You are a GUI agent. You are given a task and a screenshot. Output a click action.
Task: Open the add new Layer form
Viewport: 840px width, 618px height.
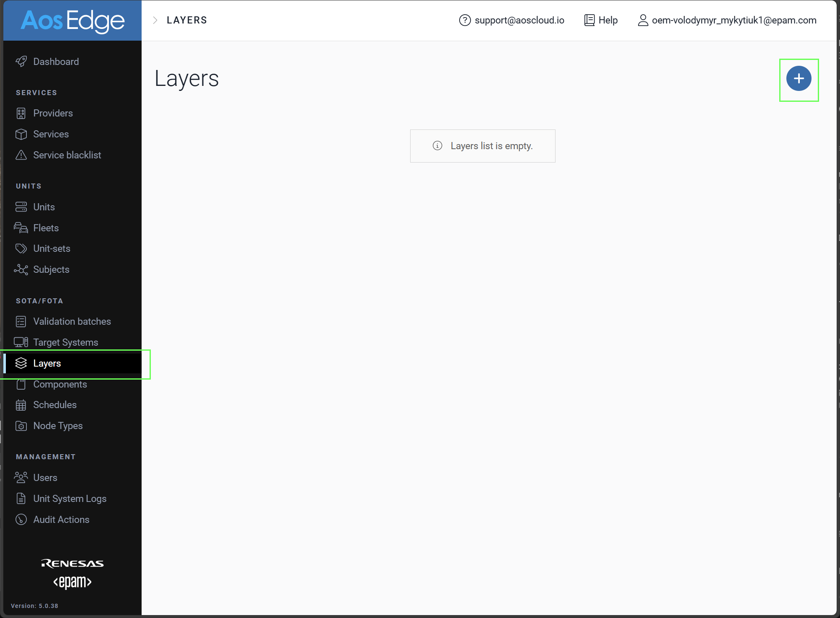click(x=799, y=78)
